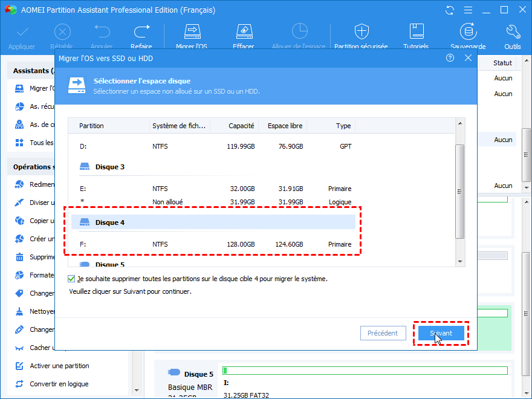Click the refresh icon in title bar

pos(450,10)
